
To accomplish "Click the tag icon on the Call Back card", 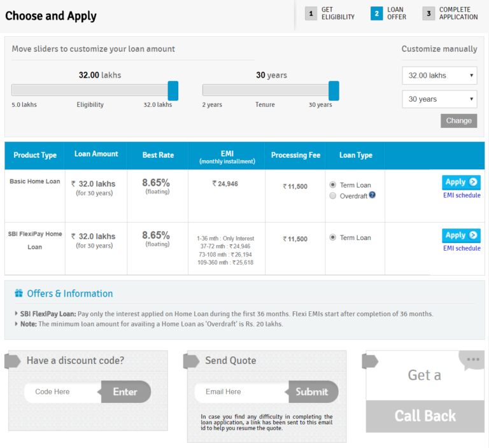I will [x=370, y=361].
